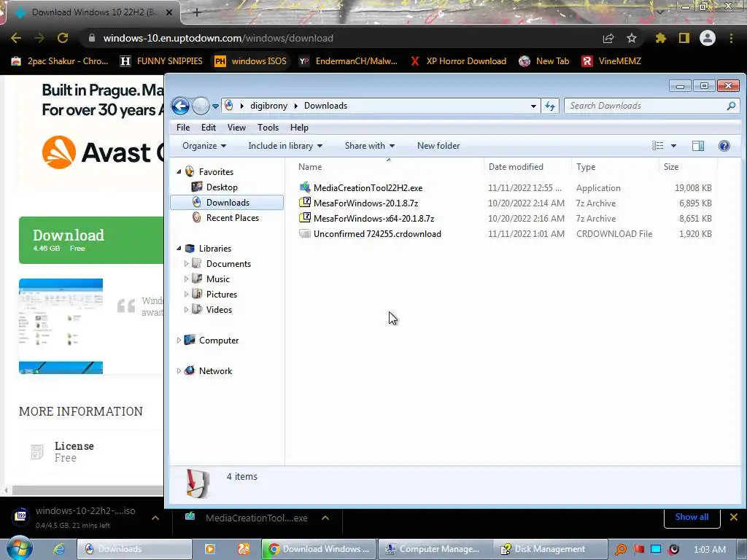Collapse the Libraries group
Image resolution: width=747 pixels, height=560 pixels.
tap(179, 248)
